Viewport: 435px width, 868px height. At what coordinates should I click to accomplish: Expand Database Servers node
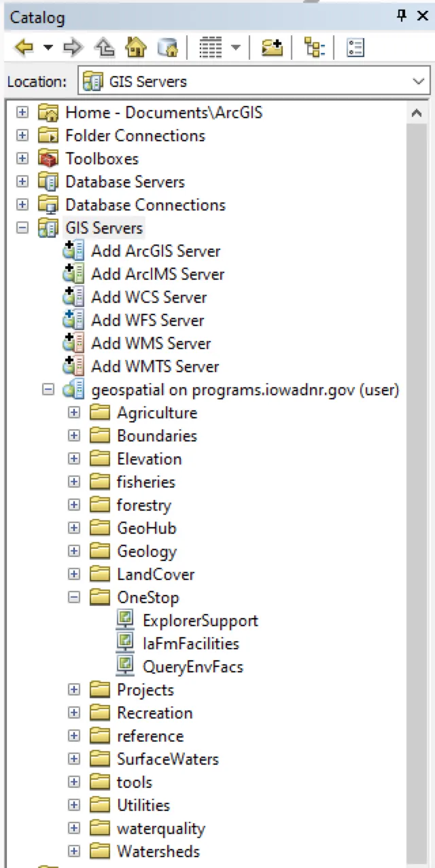[x=22, y=182]
